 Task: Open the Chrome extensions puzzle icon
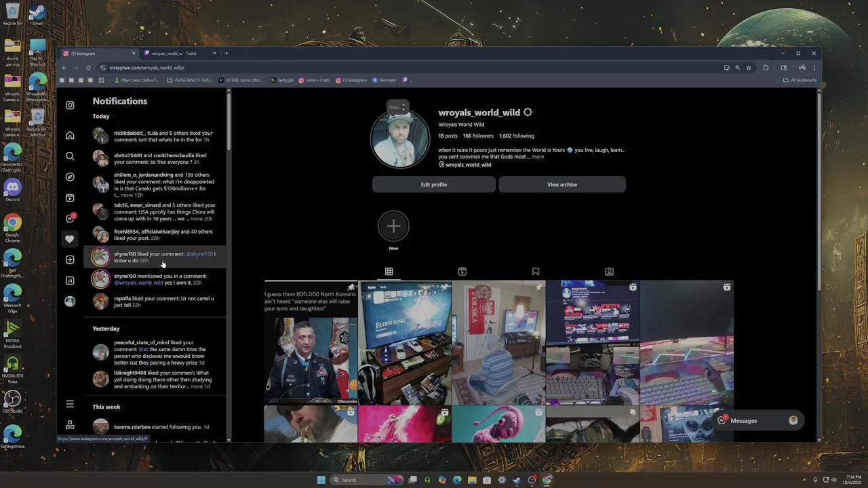click(x=766, y=68)
